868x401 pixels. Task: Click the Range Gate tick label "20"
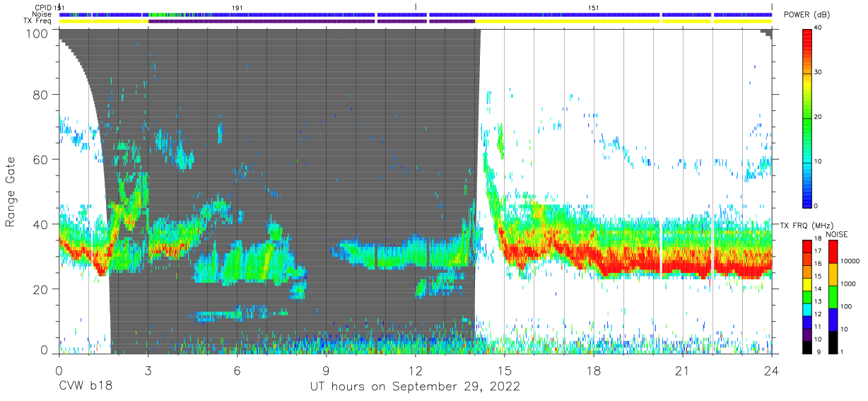(x=40, y=289)
